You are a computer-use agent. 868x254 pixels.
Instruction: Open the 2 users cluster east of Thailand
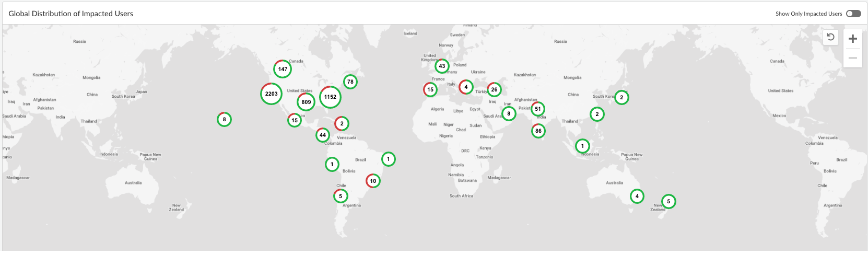[x=597, y=114]
